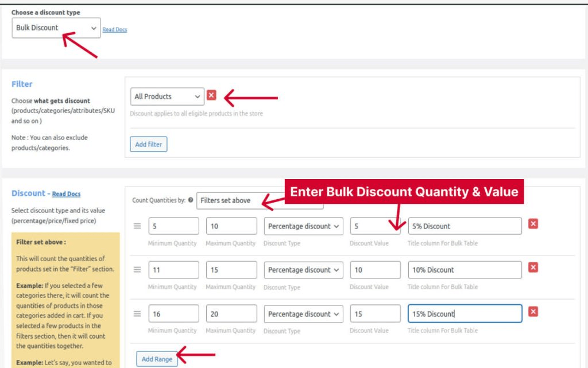Open Discount Type dropdown on first range row
The height and width of the screenshot is (368, 588).
pyautogui.click(x=303, y=226)
